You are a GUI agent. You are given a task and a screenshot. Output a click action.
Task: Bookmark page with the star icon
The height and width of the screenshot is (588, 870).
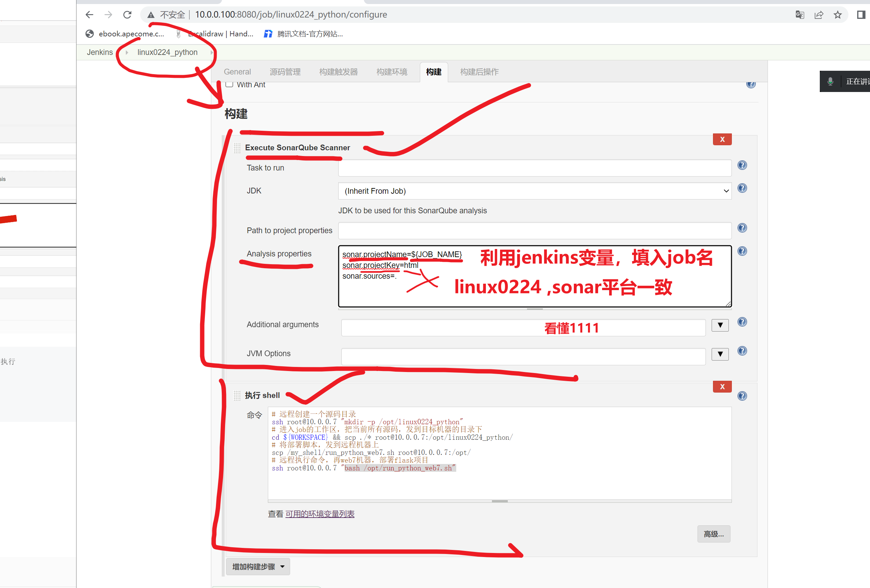pos(837,14)
